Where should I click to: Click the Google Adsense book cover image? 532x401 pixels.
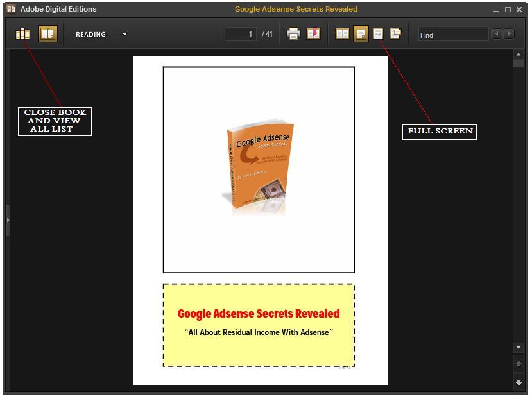258,166
